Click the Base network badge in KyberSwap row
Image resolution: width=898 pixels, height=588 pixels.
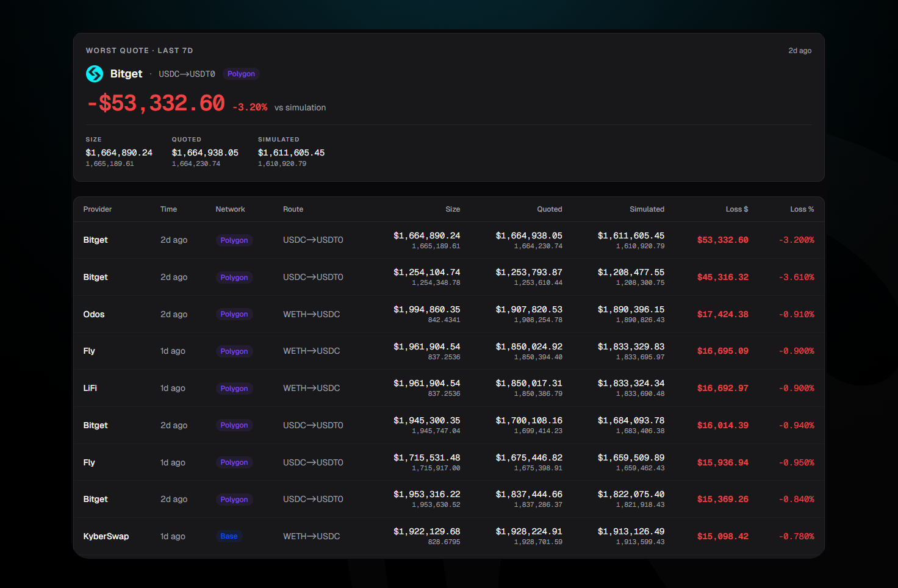coord(229,536)
